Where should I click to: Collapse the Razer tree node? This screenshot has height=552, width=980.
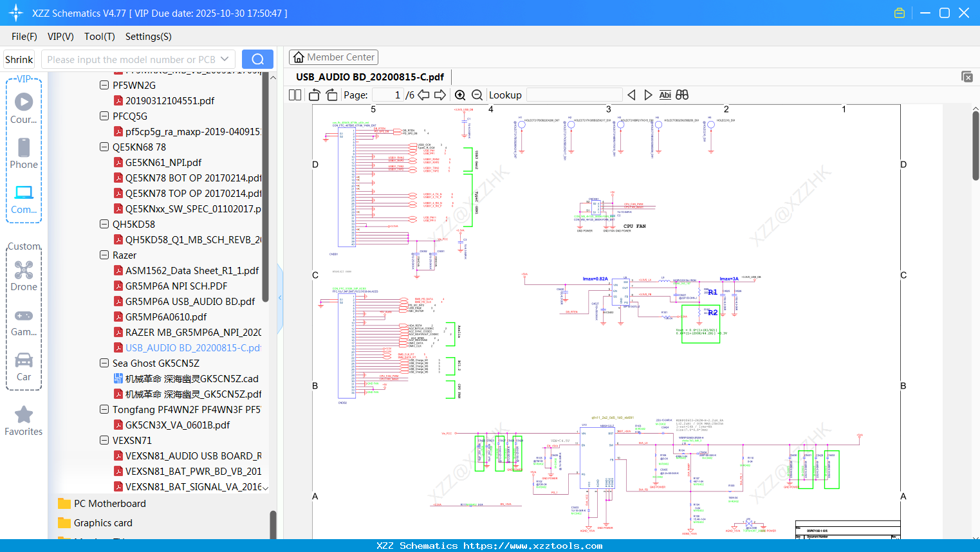tap(104, 255)
